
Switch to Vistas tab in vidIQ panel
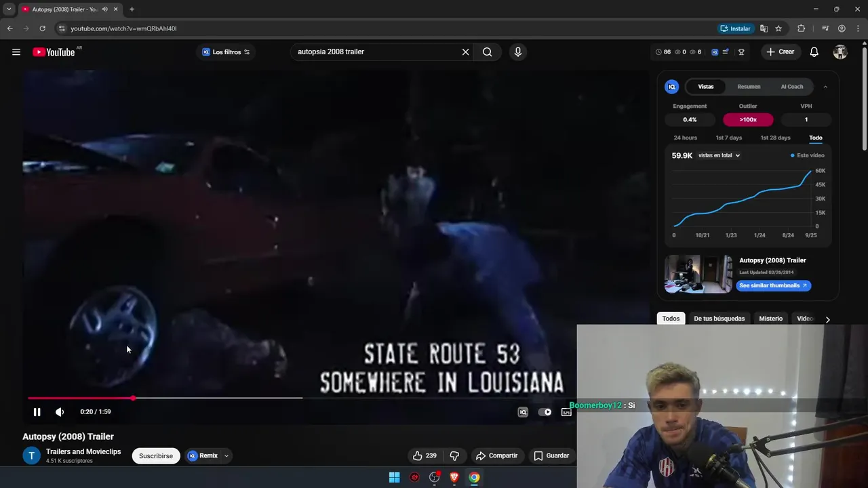click(x=706, y=87)
